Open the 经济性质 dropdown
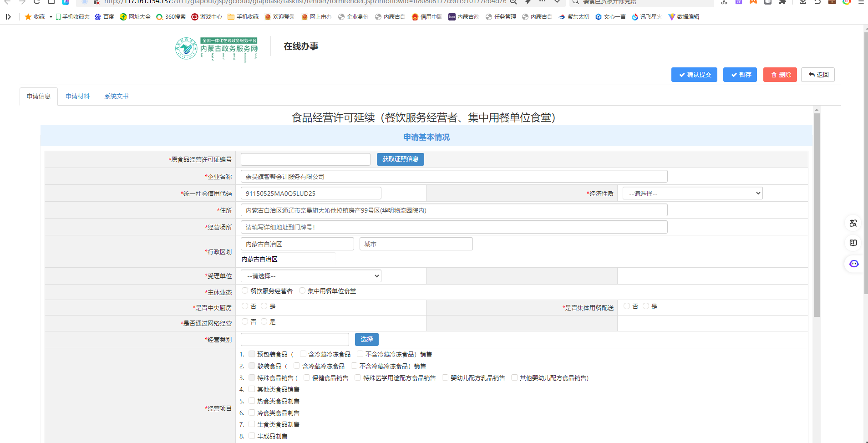 tap(692, 193)
